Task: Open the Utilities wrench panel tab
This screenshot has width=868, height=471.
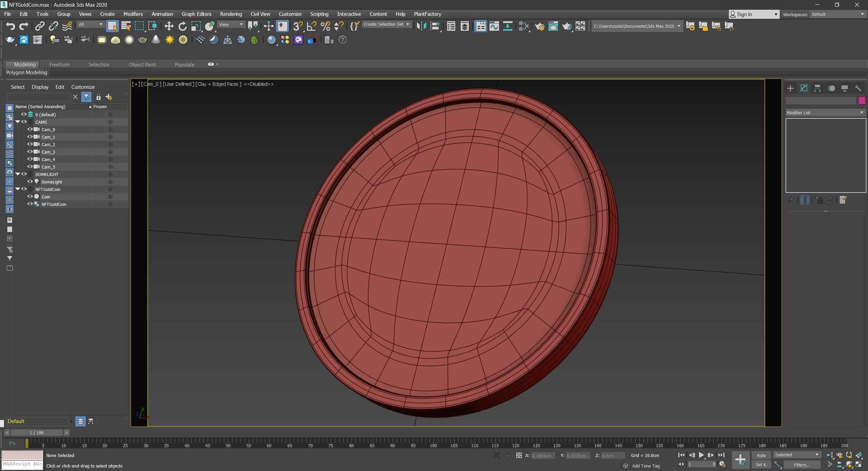Action: pyautogui.click(x=858, y=88)
